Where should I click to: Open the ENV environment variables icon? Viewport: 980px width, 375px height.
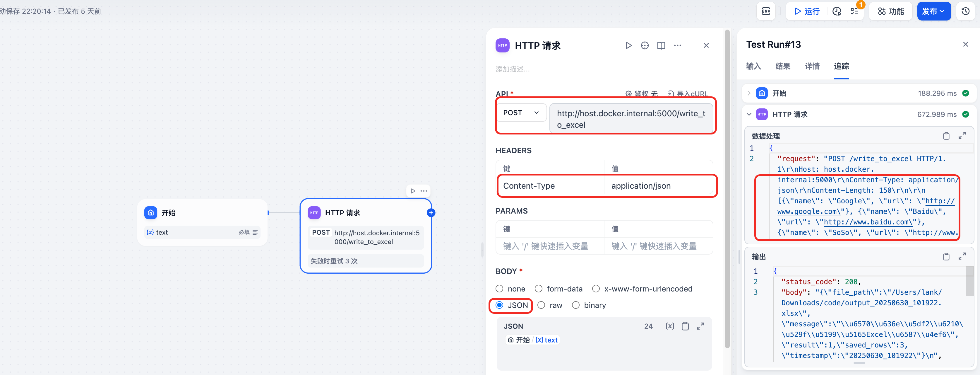(x=766, y=11)
